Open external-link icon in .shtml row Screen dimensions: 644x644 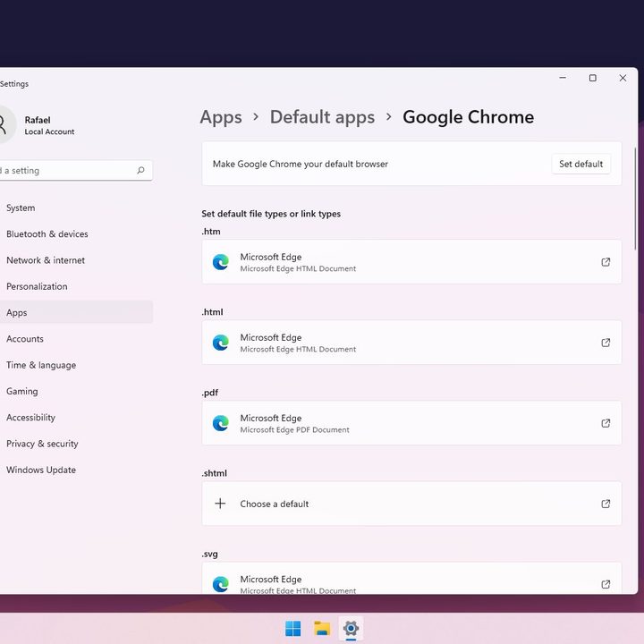606,504
